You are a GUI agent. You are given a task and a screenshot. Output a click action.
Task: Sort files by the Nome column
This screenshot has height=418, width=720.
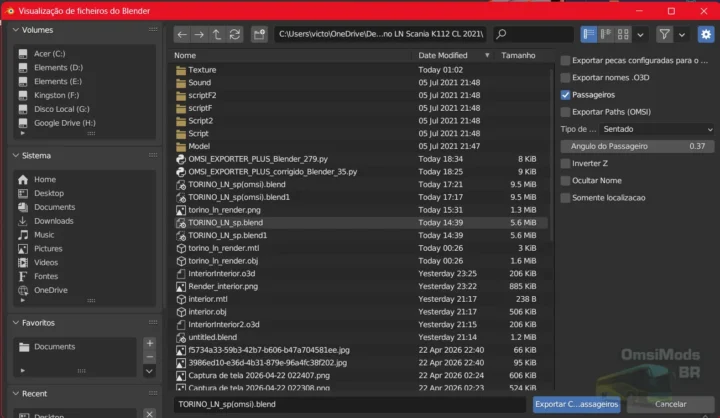(x=186, y=55)
